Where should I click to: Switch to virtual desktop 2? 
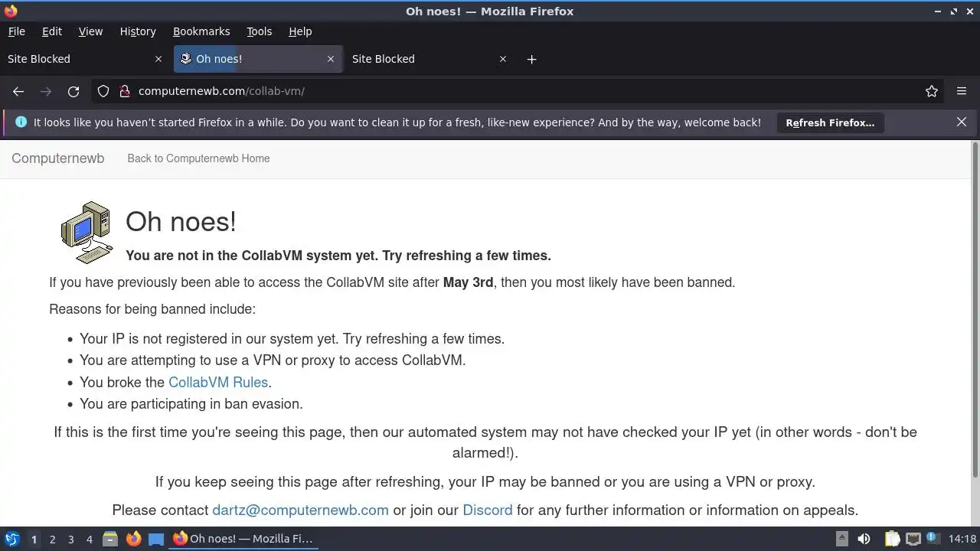click(x=52, y=540)
